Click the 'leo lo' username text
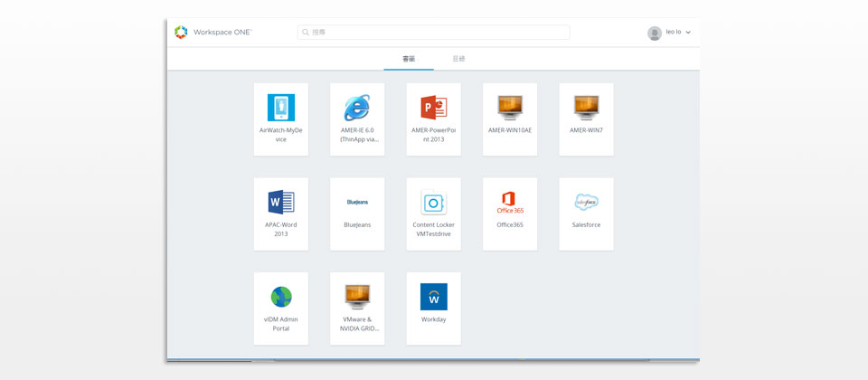868x380 pixels. 674,33
